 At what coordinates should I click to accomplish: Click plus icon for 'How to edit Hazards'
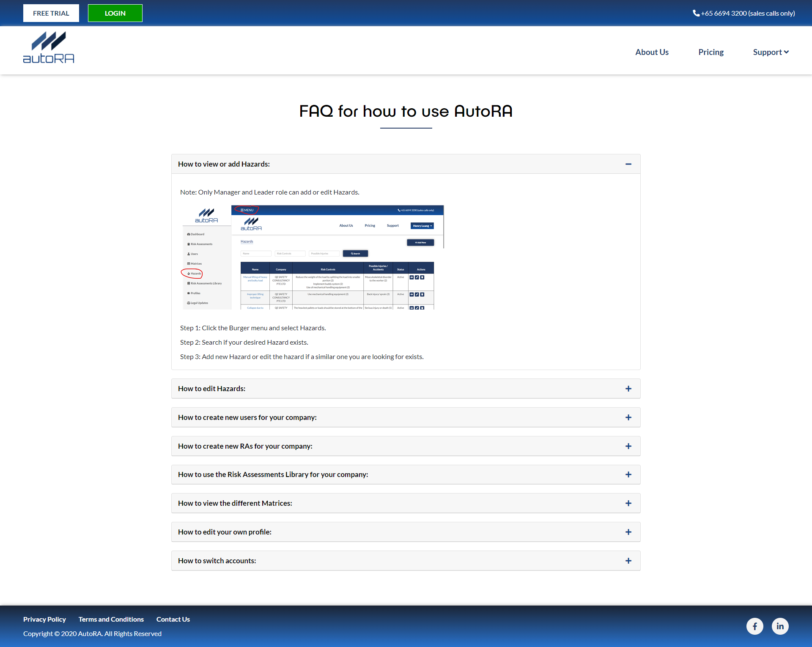click(628, 389)
